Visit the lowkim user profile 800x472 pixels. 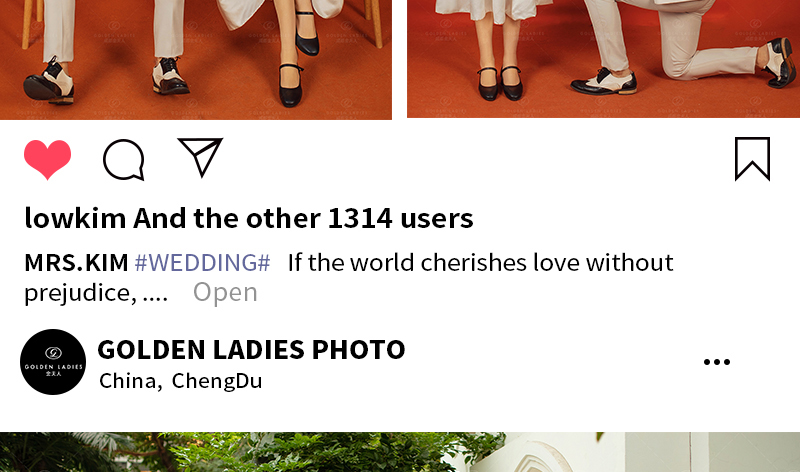coord(76,218)
